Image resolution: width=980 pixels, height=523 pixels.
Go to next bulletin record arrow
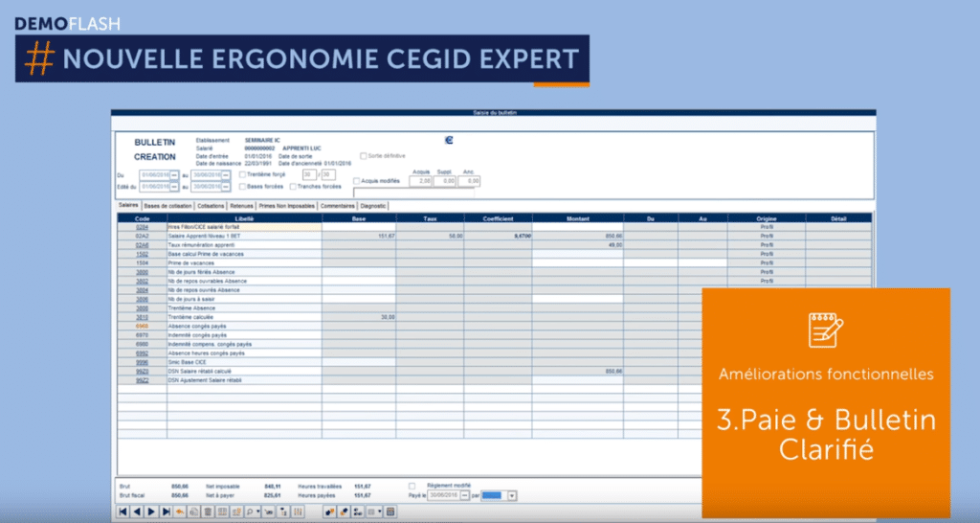coord(151,512)
